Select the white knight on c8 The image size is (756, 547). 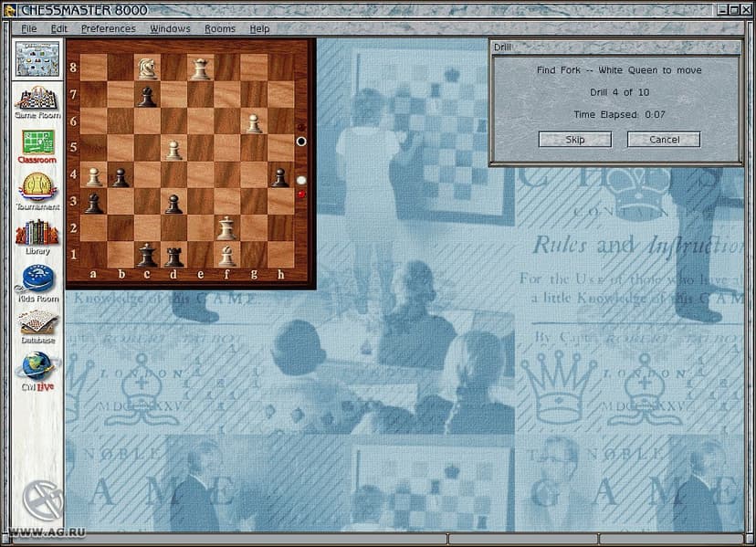(x=147, y=67)
